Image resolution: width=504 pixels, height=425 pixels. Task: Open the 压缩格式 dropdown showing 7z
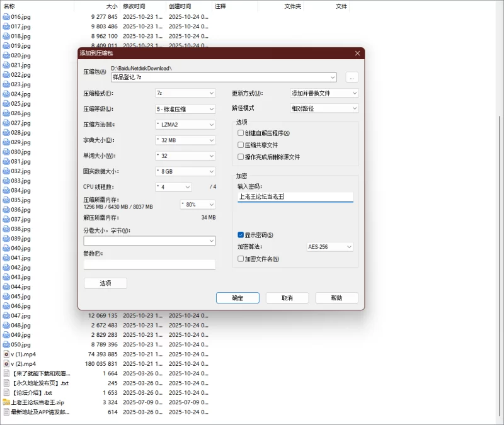point(185,93)
